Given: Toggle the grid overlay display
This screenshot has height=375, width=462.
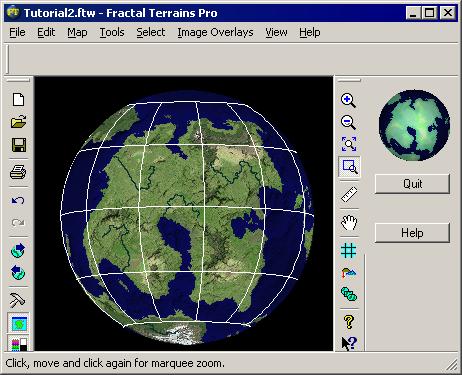Looking at the screenshot, I should tap(349, 250).
